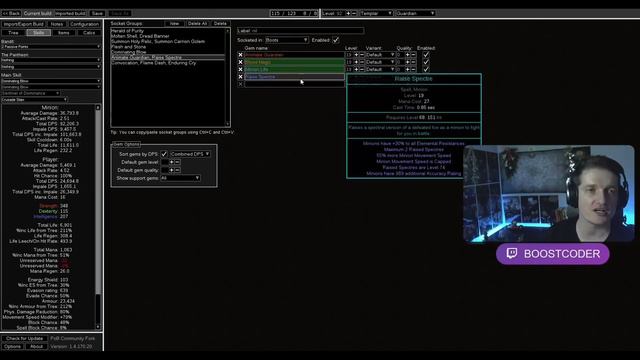Remove the Blood Magic gem with its X
Image resolution: width=640 pixels, height=360 pixels.
pyautogui.click(x=240, y=62)
